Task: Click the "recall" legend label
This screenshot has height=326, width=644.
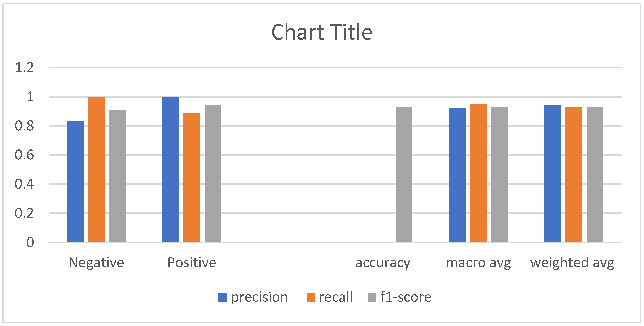Action: (336, 297)
